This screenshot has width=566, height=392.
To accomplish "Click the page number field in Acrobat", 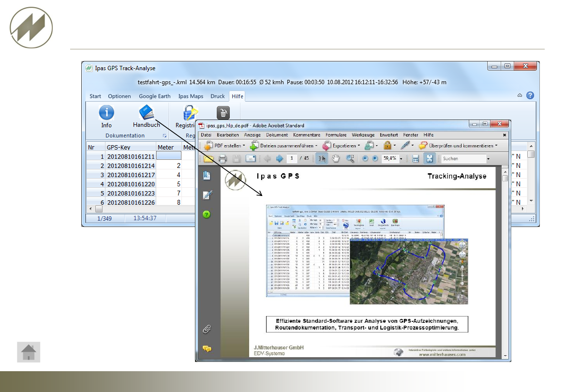I will coord(292,158).
